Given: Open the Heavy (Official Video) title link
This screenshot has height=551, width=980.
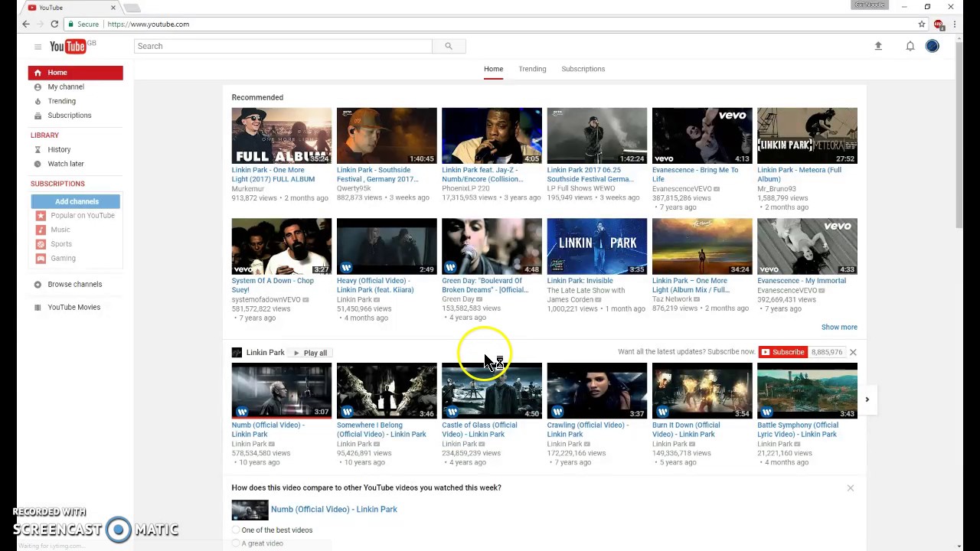Looking at the screenshot, I should pos(375,285).
